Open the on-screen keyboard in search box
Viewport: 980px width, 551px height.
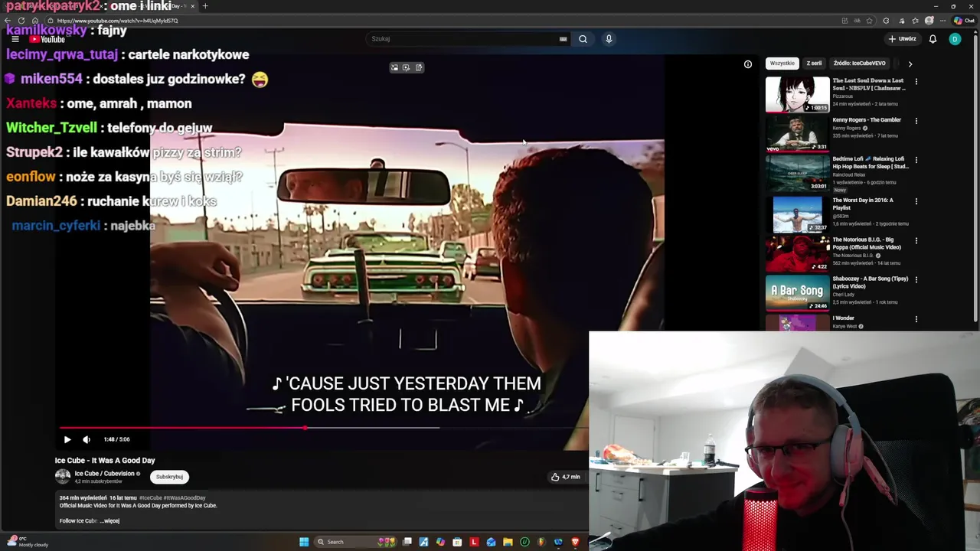point(563,39)
